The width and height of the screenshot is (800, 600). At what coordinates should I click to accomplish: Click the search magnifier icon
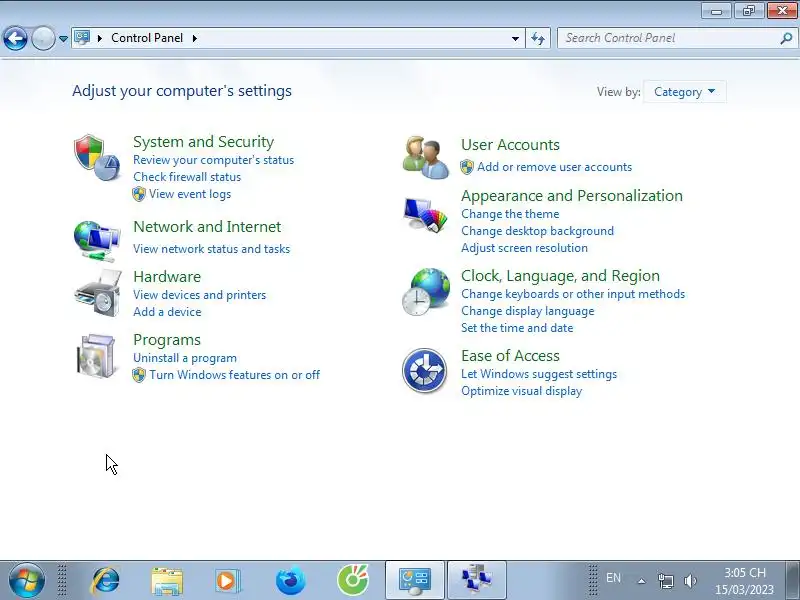point(786,38)
